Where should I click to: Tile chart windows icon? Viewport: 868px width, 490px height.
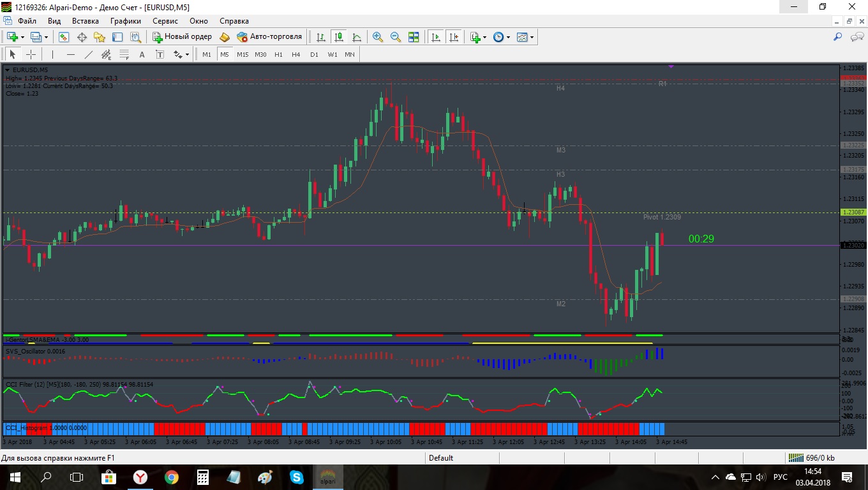[x=414, y=37]
